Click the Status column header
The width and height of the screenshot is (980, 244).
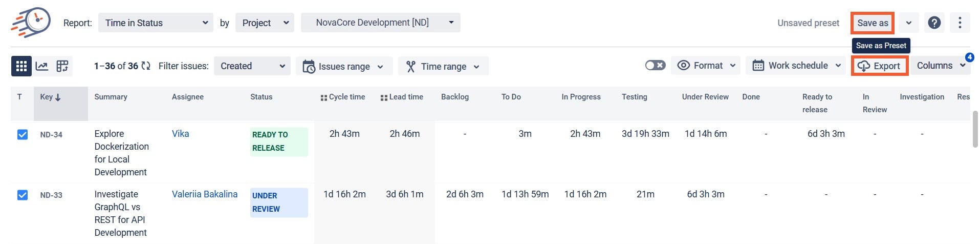pos(261,97)
